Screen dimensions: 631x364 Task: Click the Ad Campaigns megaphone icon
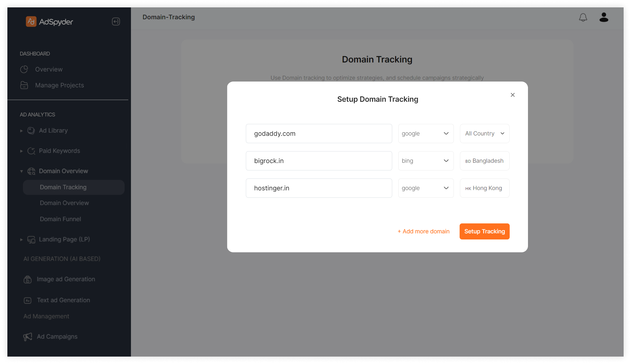pyautogui.click(x=28, y=337)
